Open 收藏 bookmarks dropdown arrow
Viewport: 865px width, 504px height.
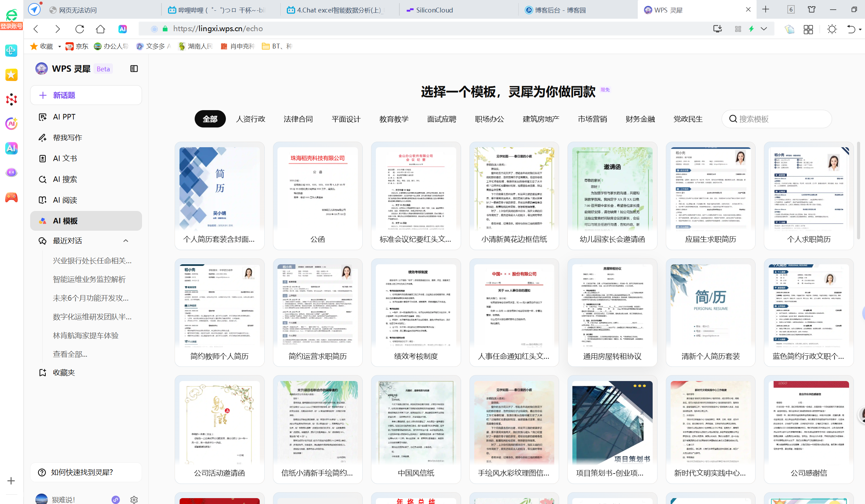click(60, 46)
